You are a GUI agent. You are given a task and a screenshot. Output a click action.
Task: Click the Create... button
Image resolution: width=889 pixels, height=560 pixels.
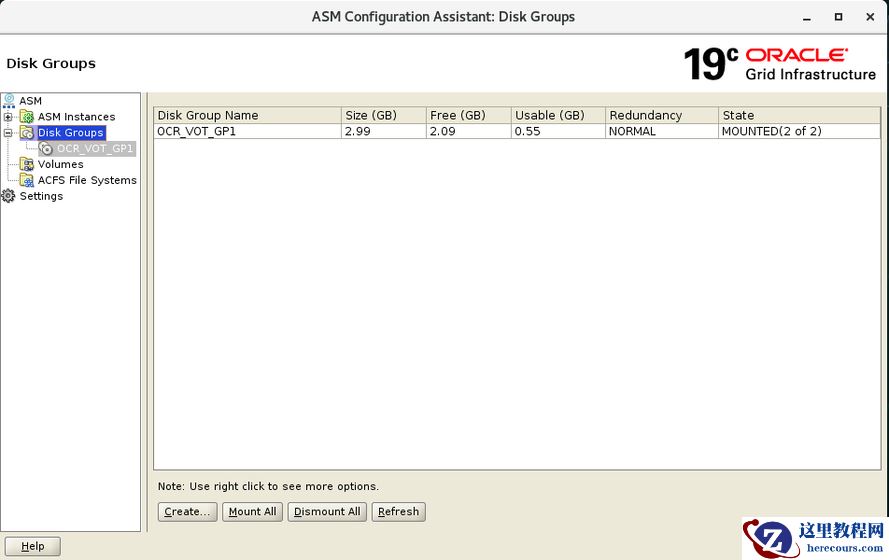[187, 512]
